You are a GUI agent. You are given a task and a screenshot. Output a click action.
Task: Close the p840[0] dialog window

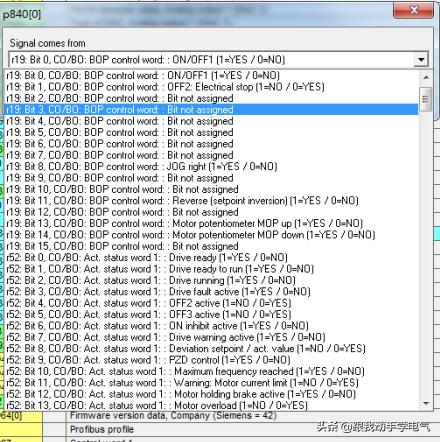pyautogui.click(x=414, y=10)
